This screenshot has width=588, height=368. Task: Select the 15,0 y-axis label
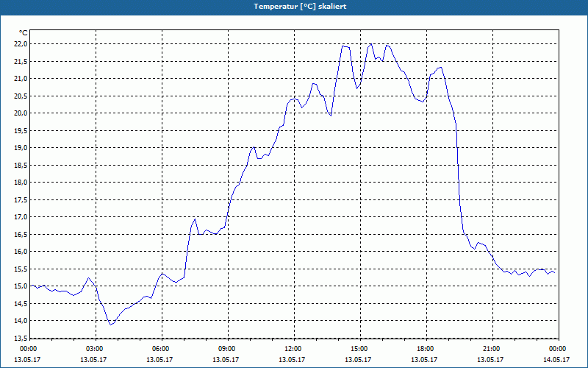pyautogui.click(x=21, y=286)
